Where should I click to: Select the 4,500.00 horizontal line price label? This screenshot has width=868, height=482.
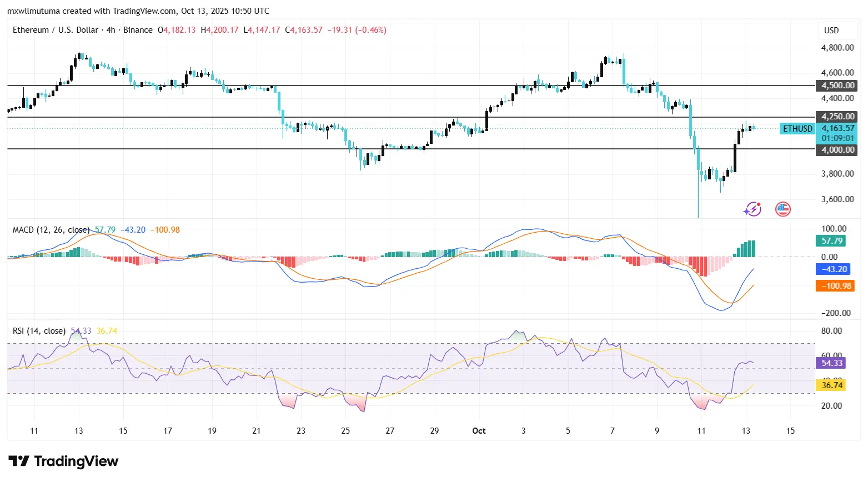click(x=837, y=86)
